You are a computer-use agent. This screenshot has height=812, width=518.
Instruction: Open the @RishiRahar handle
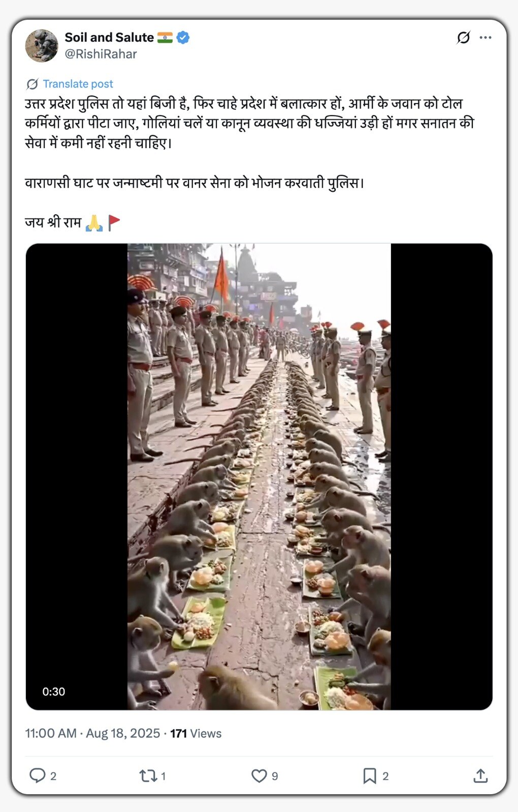point(101,54)
